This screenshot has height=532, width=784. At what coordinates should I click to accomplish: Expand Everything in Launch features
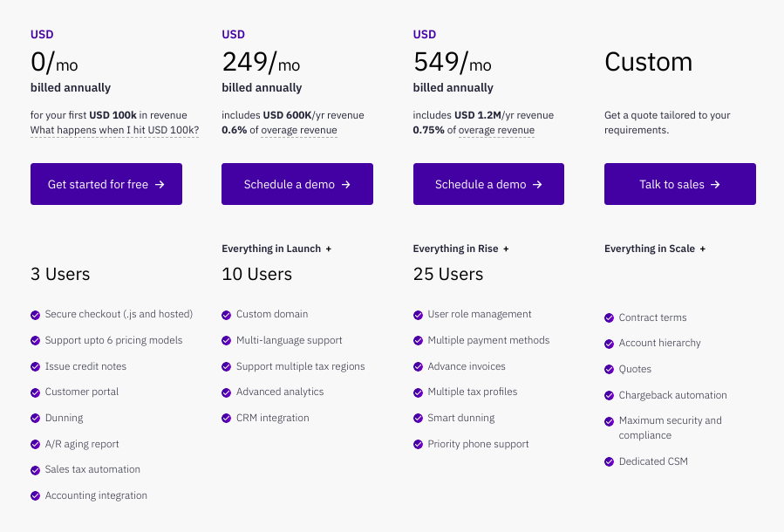(x=329, y=249)
